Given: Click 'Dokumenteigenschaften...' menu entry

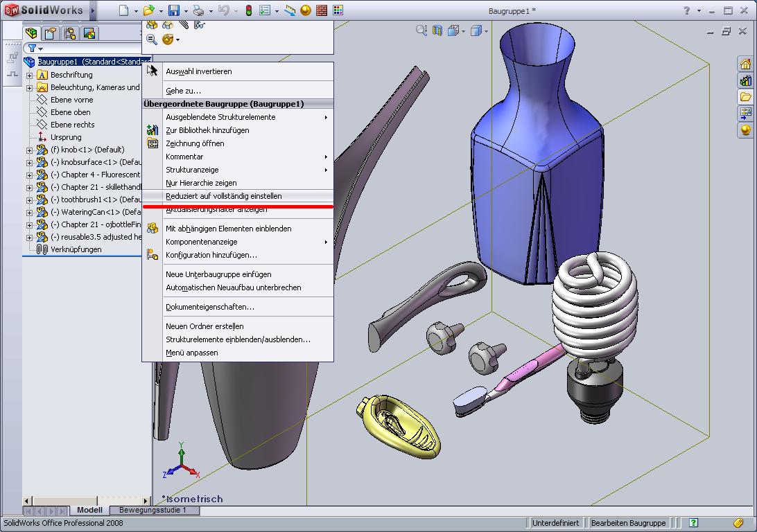Looking at the screenshot, I should [209, 307].
